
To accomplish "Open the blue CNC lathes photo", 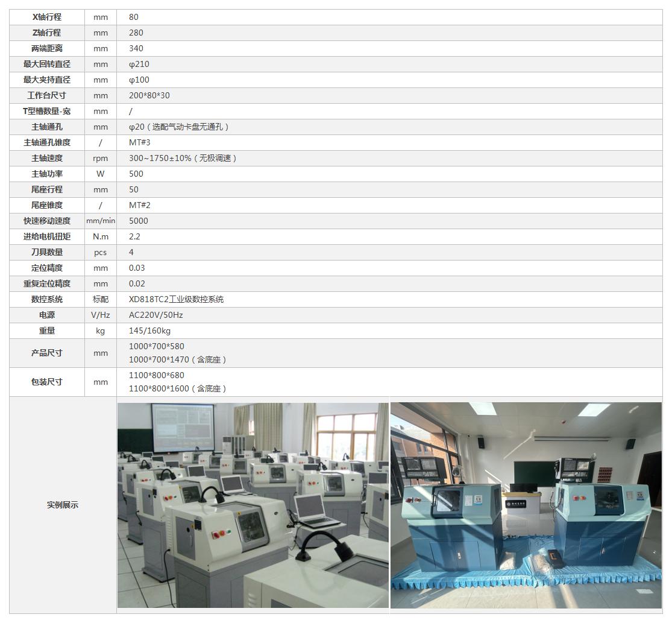I will tap(526, 505).
